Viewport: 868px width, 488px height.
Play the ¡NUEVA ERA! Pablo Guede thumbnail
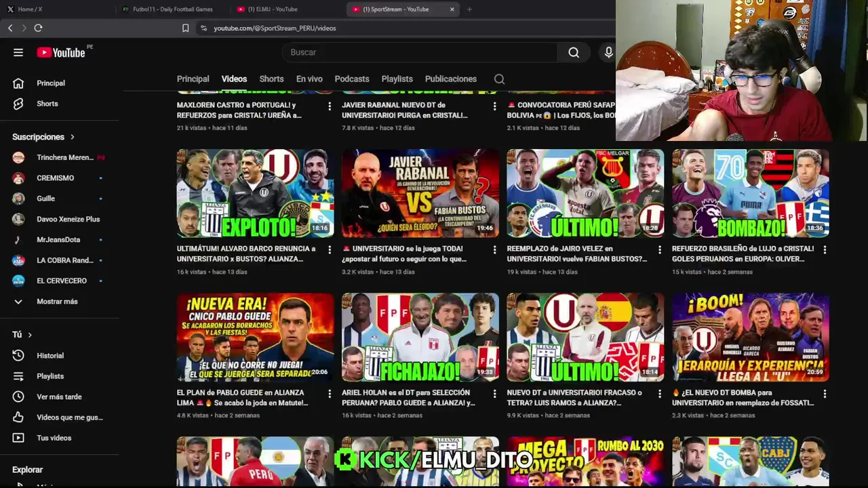tap(255, 337)
